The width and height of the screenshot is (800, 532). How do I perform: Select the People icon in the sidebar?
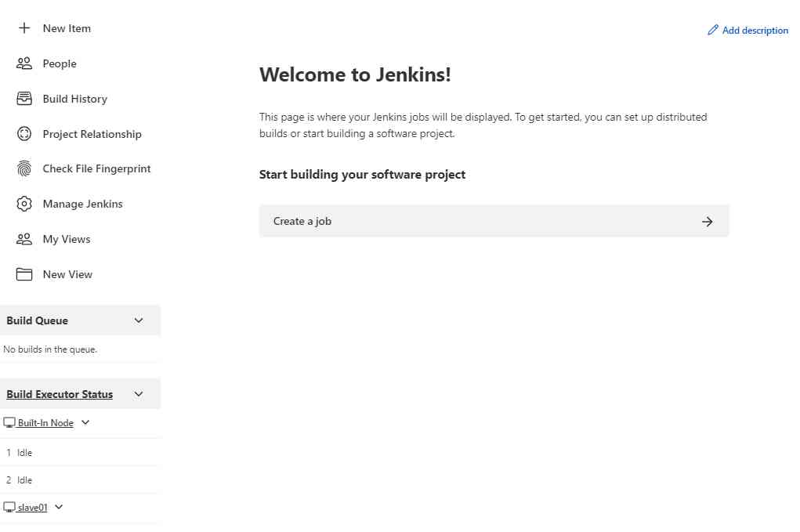pyautogui.click(x=23, y=63)
